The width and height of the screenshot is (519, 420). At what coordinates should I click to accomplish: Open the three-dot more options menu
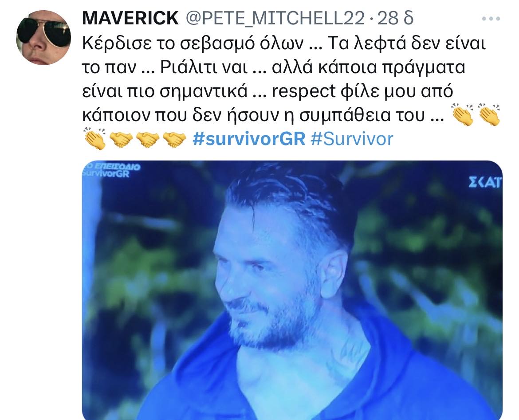(491, 19)
